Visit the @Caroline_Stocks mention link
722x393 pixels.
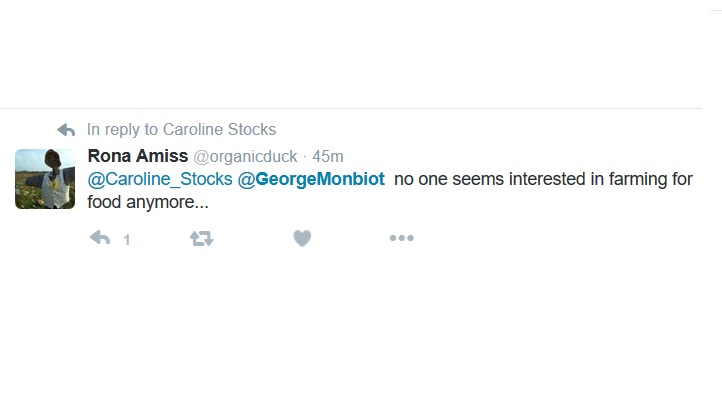click(x=160, y=179)
